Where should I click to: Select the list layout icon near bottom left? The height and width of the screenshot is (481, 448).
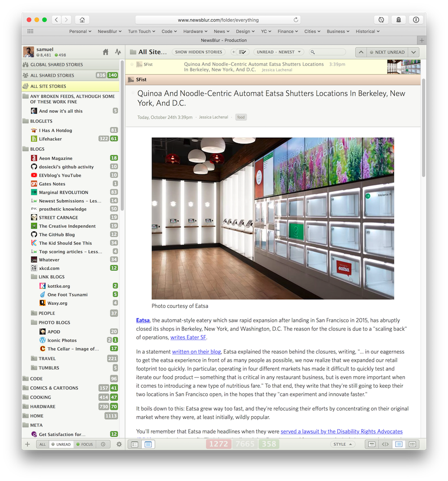[x=134, y=443]
